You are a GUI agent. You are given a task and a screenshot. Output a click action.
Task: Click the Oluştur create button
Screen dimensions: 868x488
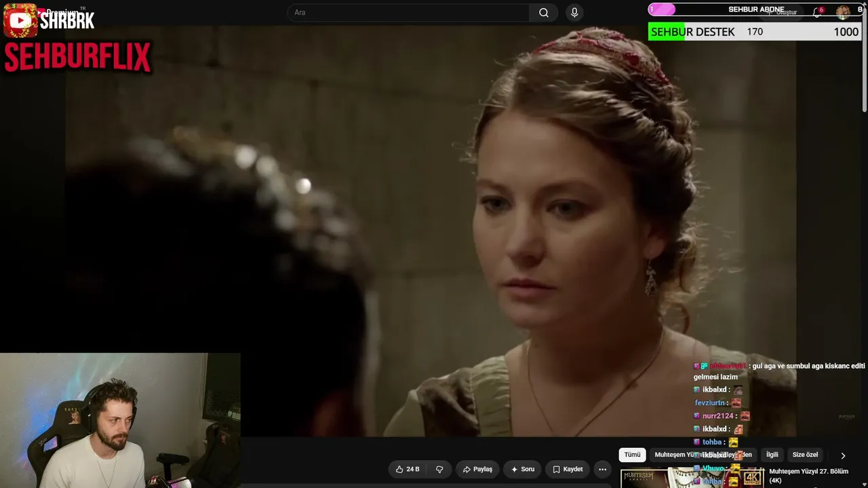tap(782, 12)
